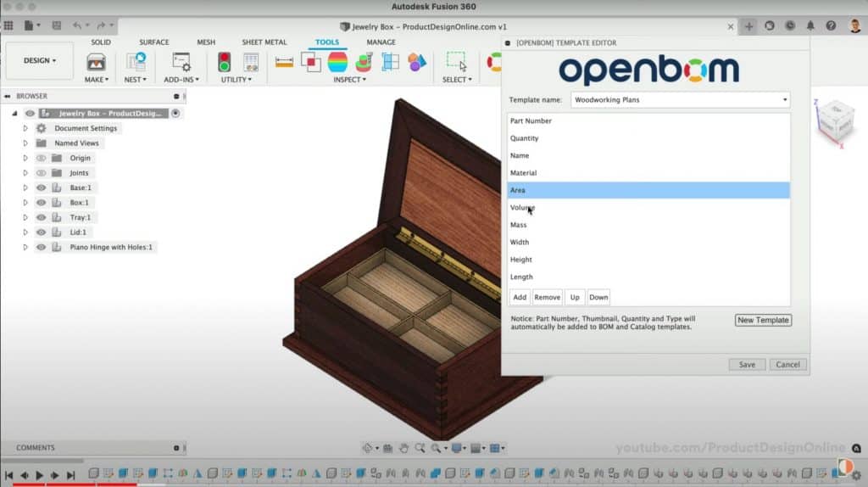
Task: Open the user profile avatar
Action: point(855,25)
